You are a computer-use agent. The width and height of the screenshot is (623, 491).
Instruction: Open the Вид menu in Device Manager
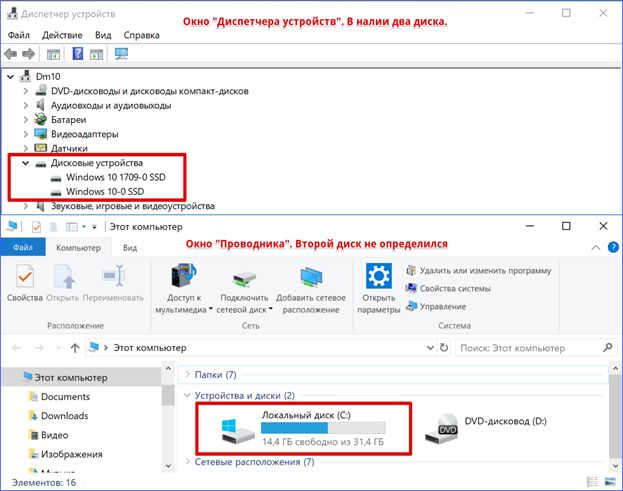(103, 35)
